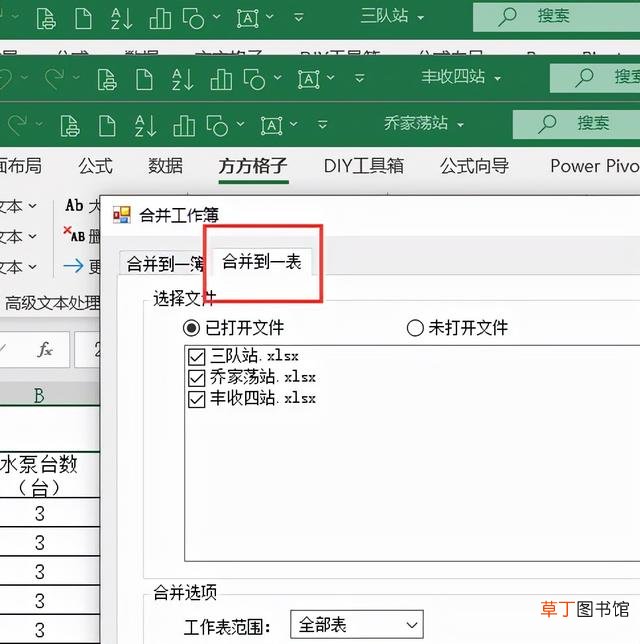Expand redo dropdown arrow in 丰收四站 window
This screenshot has width=640, height=644.
(76, 77)
